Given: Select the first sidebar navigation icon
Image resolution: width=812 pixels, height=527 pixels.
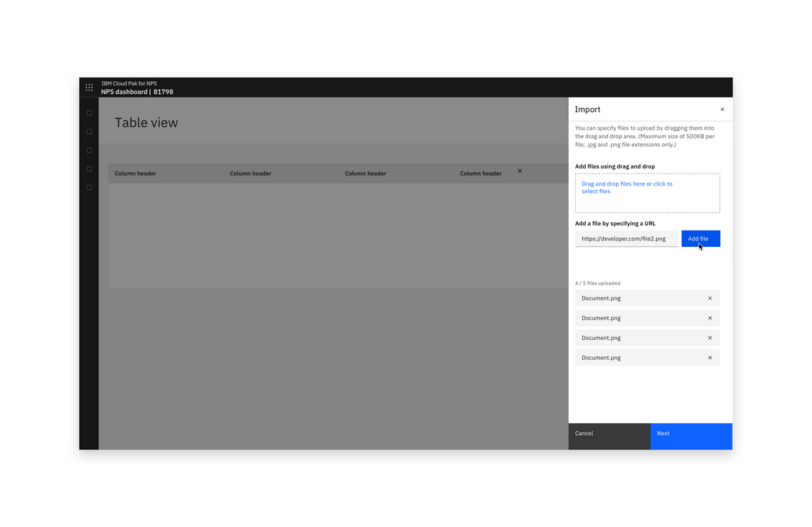Looking at the screenshot, I should [89, 112].
